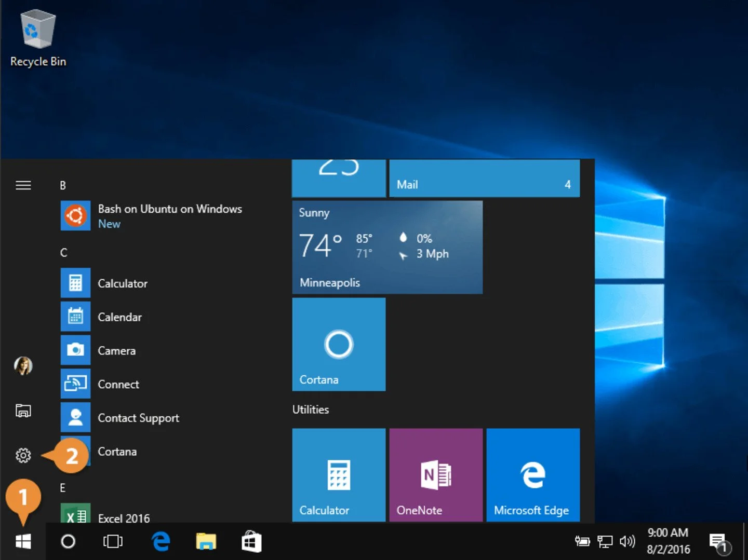Open the volume speaker tray icon
This screenshot has width=748, height=560.
(x=627, y=542)
